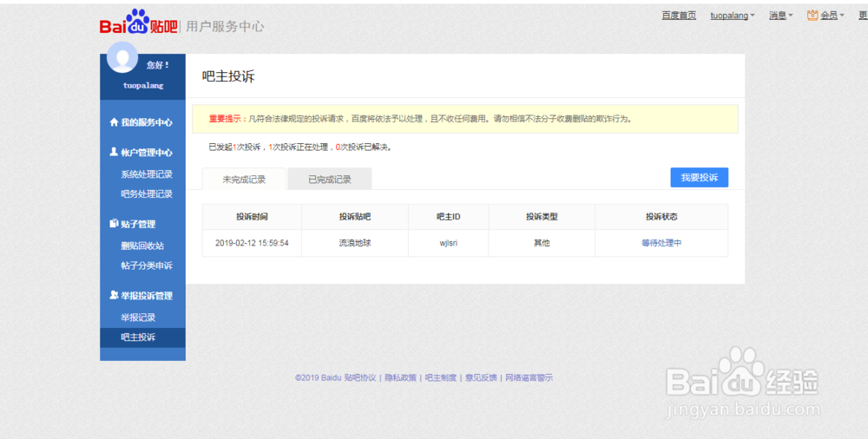Switch to the 已完成记录 tab
Screen dimensions: 868x439
click(329, 180)
